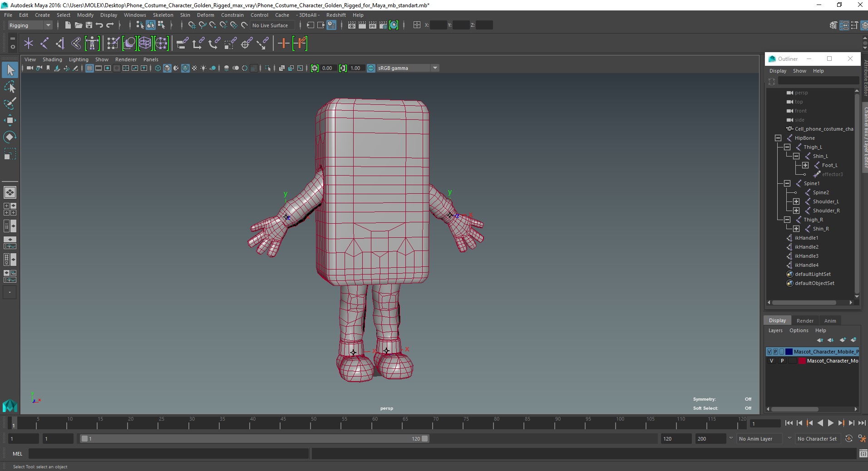Choose the Paint selection tool
The image size is (868, 471).
[10, 103]
